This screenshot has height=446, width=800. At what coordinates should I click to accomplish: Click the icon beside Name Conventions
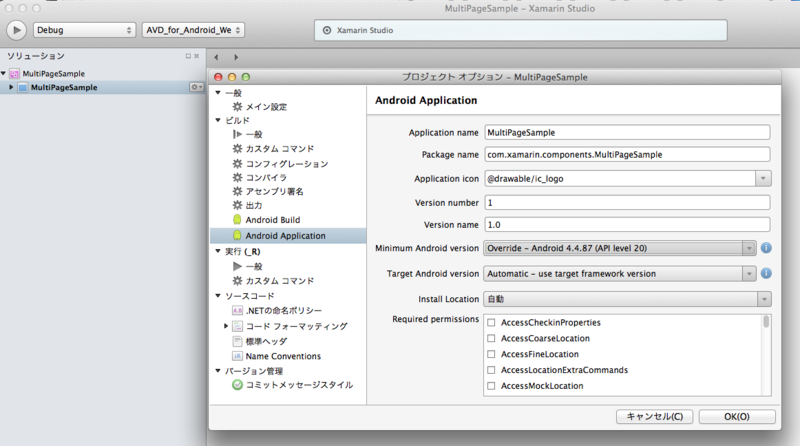[237, 356]
